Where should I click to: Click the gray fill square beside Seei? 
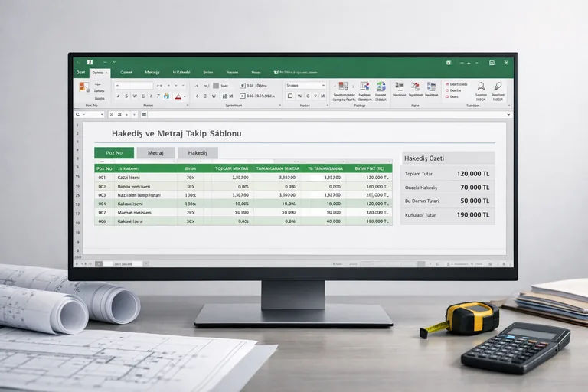click(x=216, y=86)
